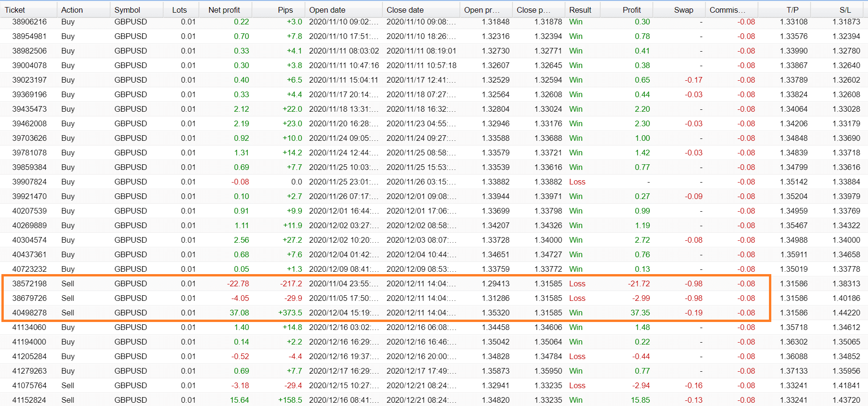Click S/L value 1.44220

tap(846, 313)
